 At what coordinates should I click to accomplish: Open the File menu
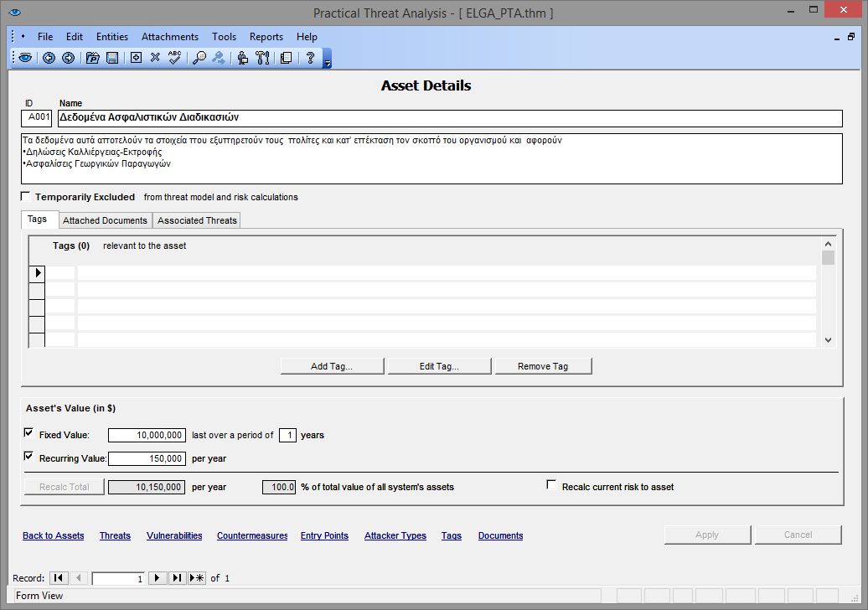[45, 37]
